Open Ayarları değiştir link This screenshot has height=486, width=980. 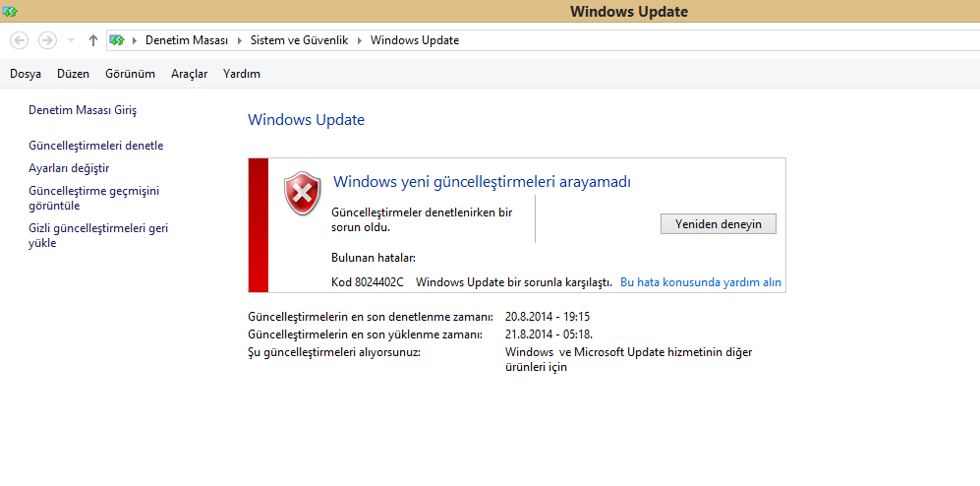point(70,168)
